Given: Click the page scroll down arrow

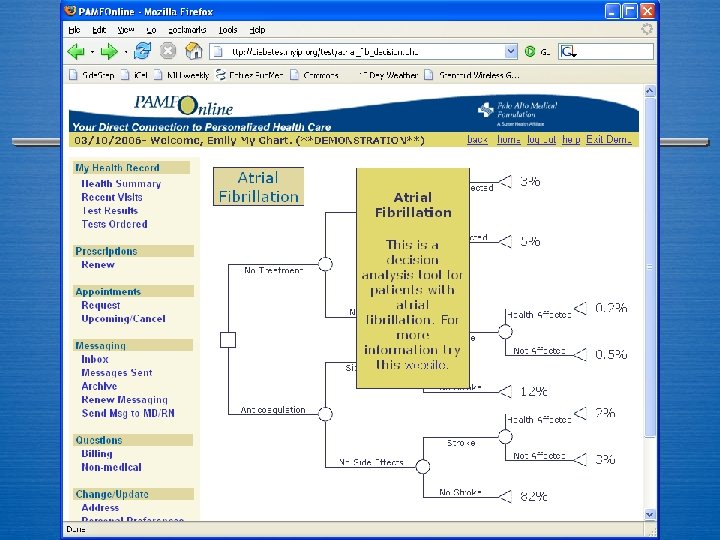Looking at the screenshot, I should (649, 515).
